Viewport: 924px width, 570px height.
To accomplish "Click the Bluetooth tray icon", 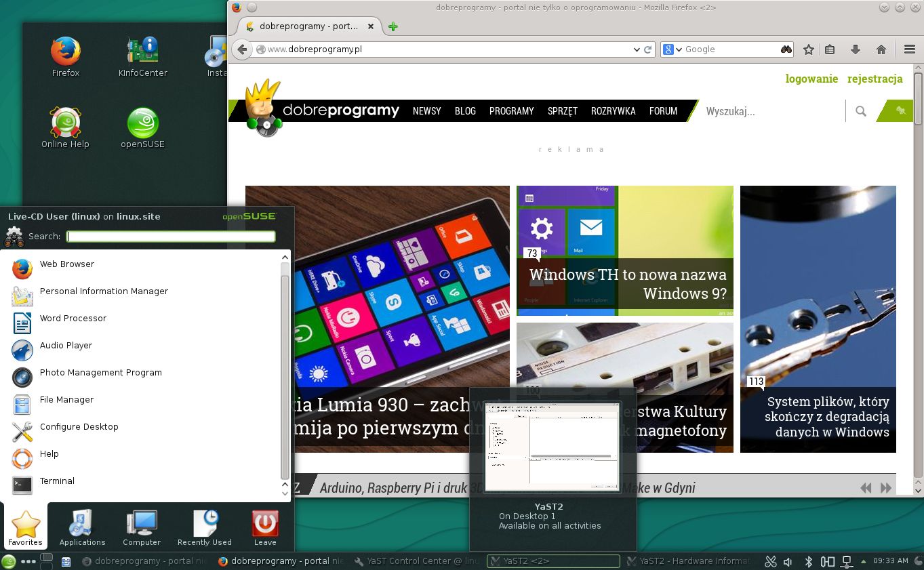I will point(808,561).
